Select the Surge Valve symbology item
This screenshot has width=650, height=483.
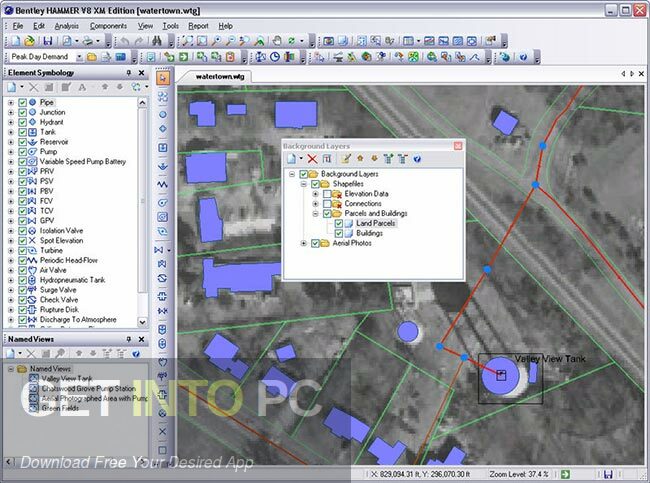click(x=58, y=290)
